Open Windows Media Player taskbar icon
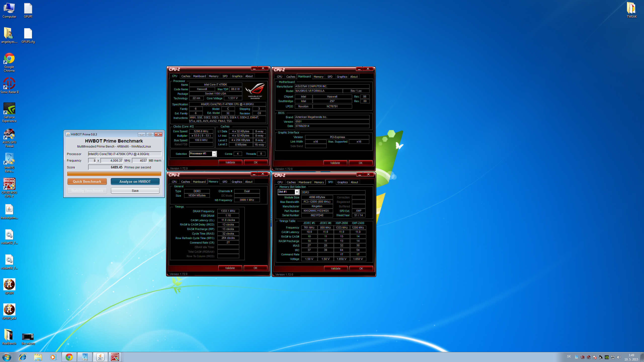This screenshot has width=644, height=362. pos(53,357)
